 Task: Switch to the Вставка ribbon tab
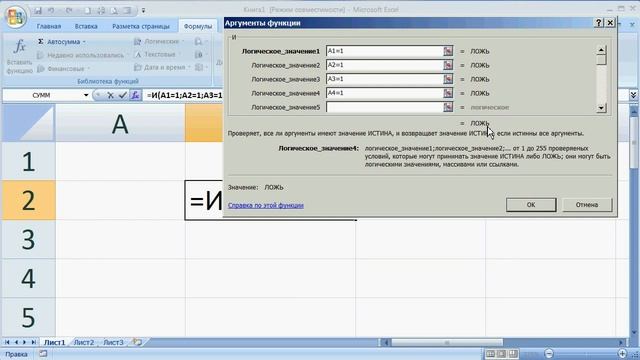86,26
